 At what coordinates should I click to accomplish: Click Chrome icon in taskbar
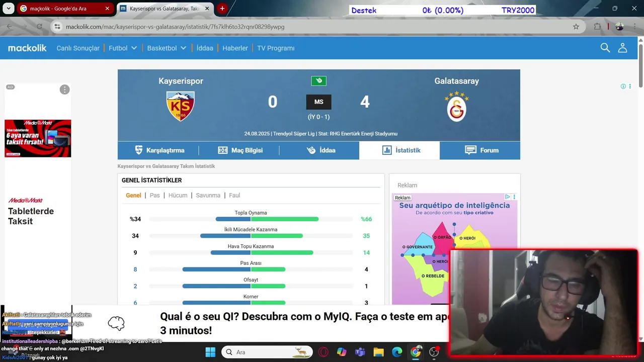pos(416,352)
